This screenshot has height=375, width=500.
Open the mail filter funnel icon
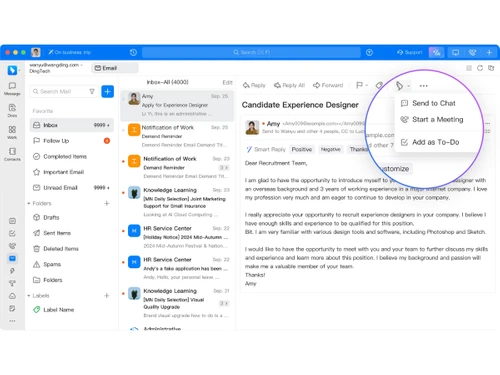coord(92,91)
